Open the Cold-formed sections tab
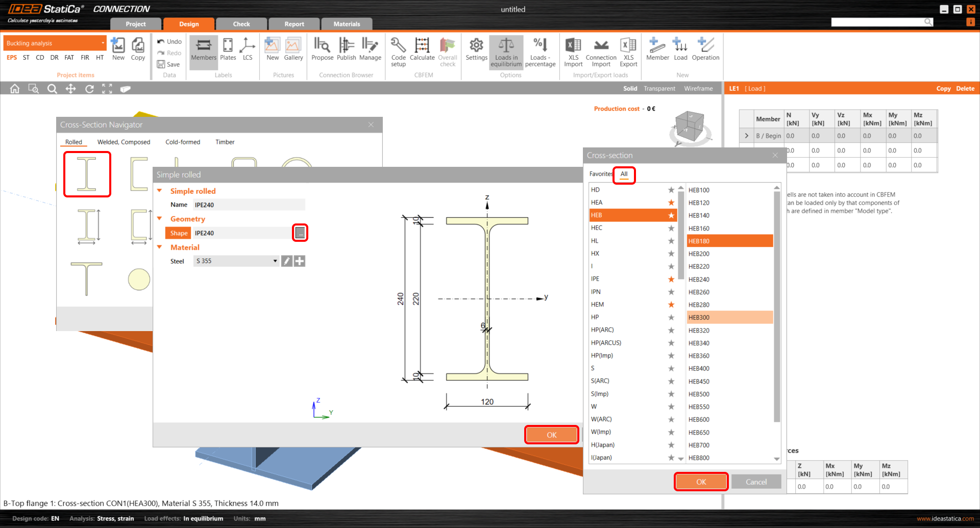This screenshot has width=980, height=528. click(x=183, y=142)
